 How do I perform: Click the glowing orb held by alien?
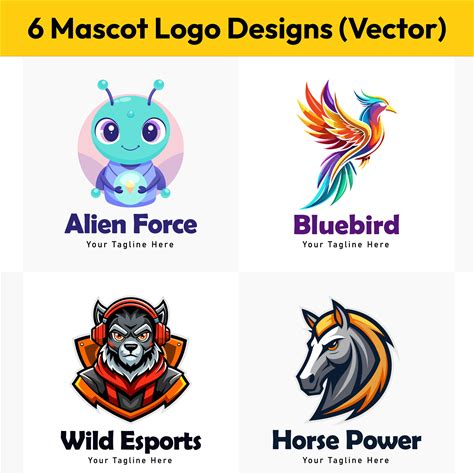coord(130,187)
